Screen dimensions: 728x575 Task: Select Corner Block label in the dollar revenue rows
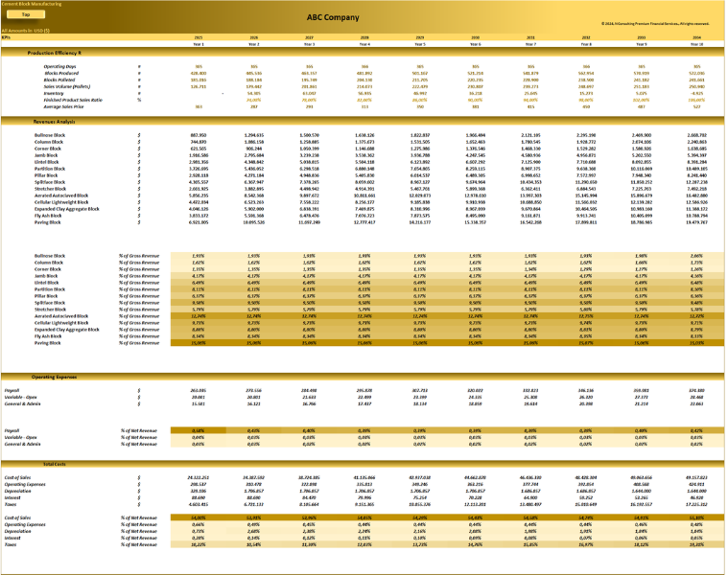tap(48, 149)
